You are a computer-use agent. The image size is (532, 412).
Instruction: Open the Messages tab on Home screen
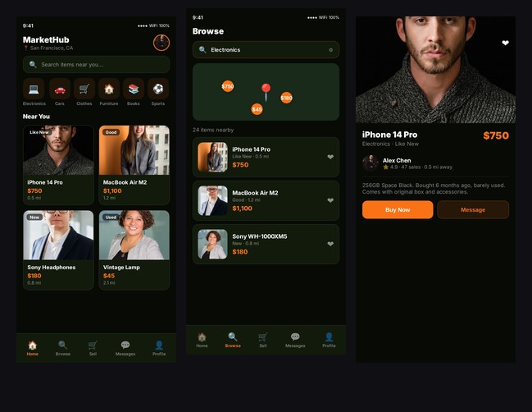125,348
